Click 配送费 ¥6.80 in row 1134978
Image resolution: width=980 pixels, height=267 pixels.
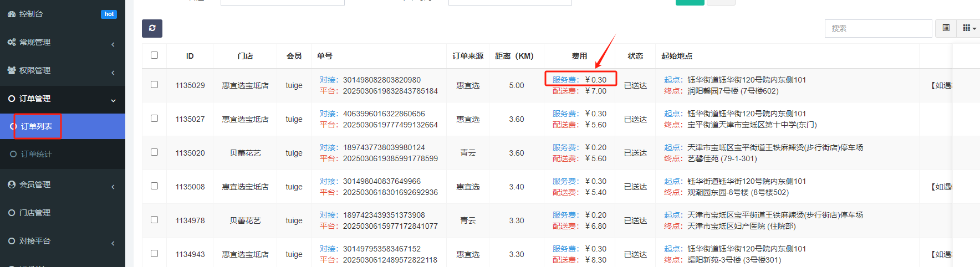[x=579, y=226]
